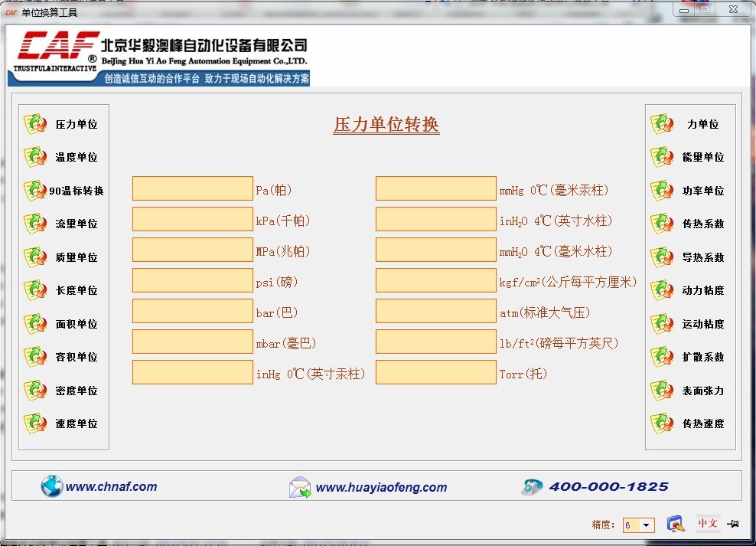756x546 pixels.
Task: Click the www.huayiaofeng.com email link
Action: pos(380,487)
